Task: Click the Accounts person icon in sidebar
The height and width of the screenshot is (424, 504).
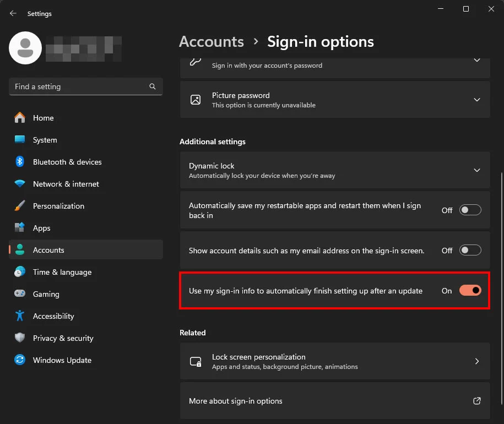Action: tap(20, 249)
